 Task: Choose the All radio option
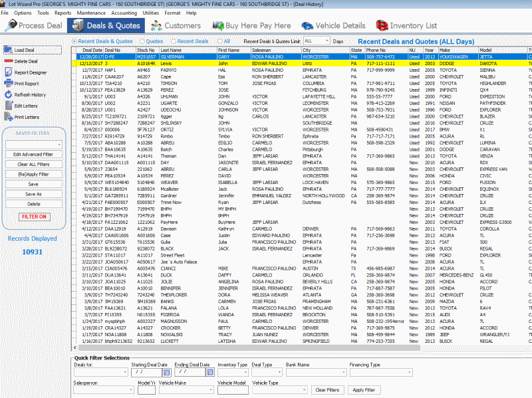(220, 41)
